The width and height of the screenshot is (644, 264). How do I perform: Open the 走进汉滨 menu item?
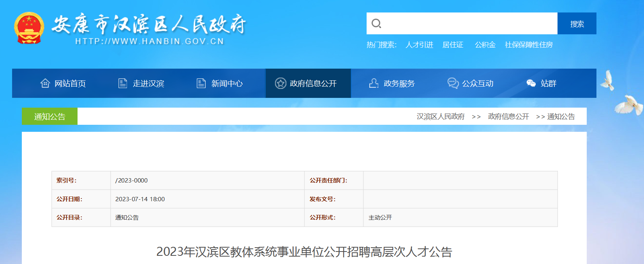point(148,83)
